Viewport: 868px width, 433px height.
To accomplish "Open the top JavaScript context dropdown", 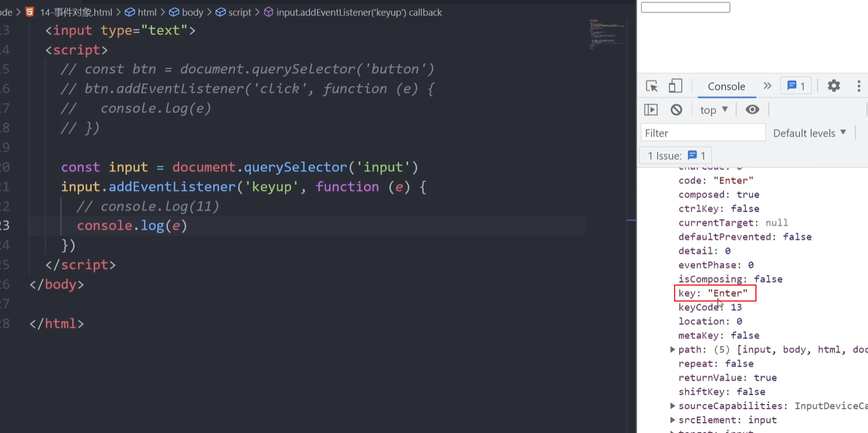I will pos(714,110).
